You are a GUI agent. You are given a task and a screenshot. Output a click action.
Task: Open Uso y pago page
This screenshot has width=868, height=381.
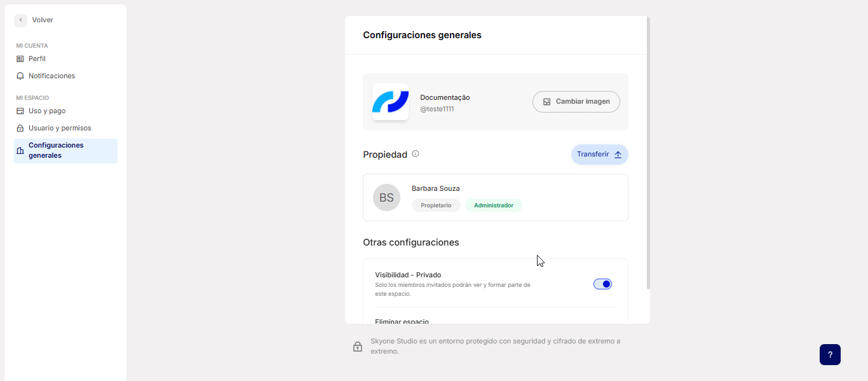pyautogui.click(x=47, y=111)
